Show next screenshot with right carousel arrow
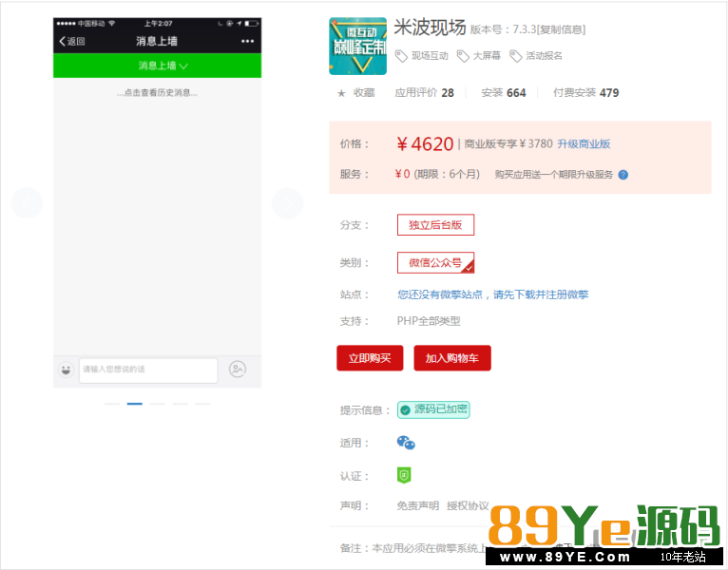 pos(287,203)
